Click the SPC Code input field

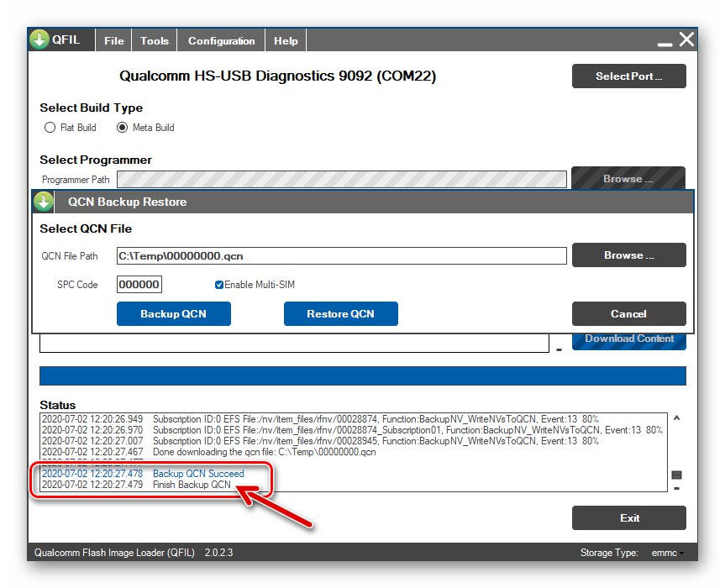click(x=139, y=284)
